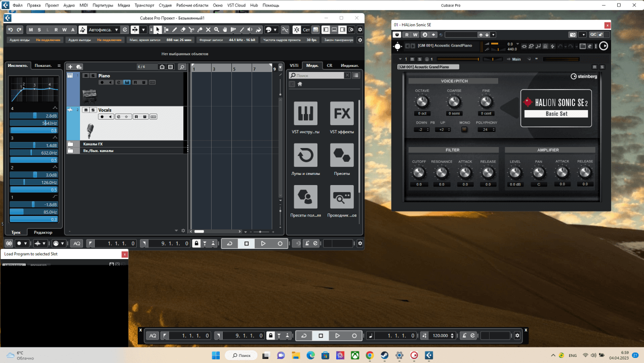Click the AQ button on transport
644x363 pixels.
(76, 243)
